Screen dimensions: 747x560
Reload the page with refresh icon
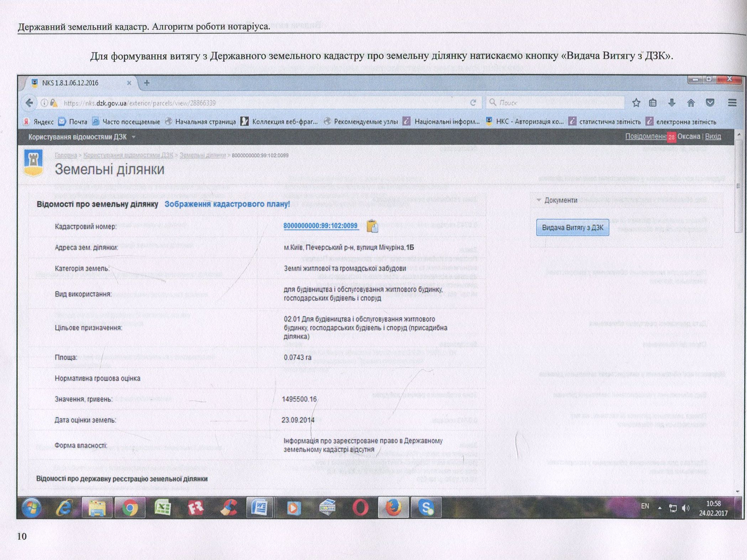click(x=473, y=103)
